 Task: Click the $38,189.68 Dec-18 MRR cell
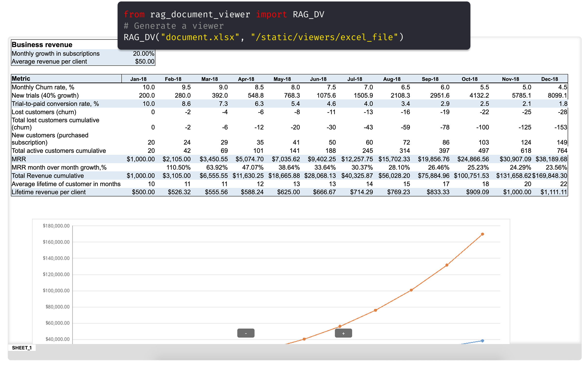551,159
